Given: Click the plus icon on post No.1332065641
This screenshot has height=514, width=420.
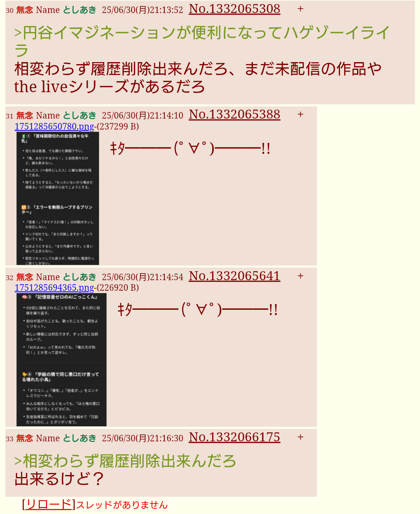Looking at the screenshot, I should pyautogui.click(x=300, y=276).
